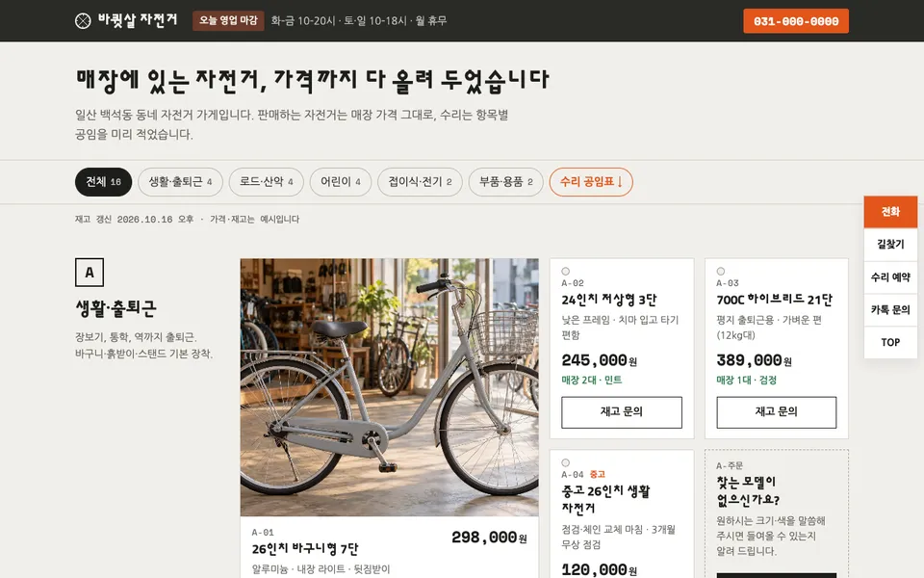This screenshot has height=578, width=924.
Task: Filter by 부품·용품 category
Action: [x=505, y=182]
